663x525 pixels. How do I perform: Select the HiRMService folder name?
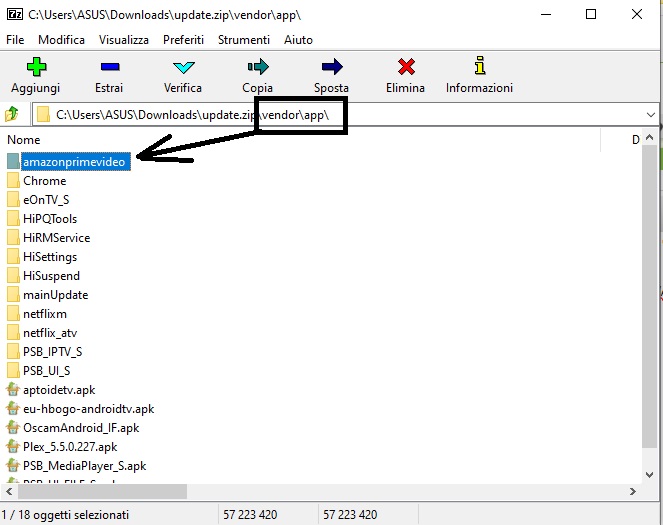tap(57, 238)
